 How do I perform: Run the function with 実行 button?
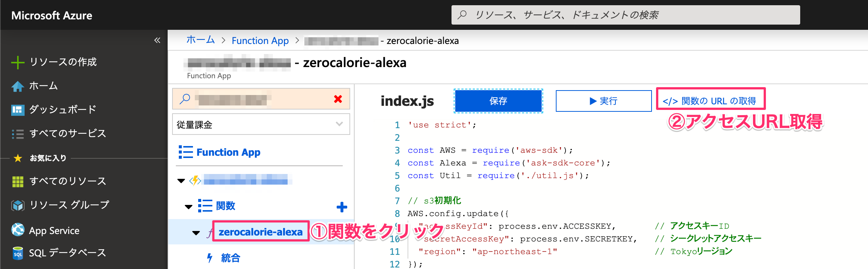[x=604, y=101]
